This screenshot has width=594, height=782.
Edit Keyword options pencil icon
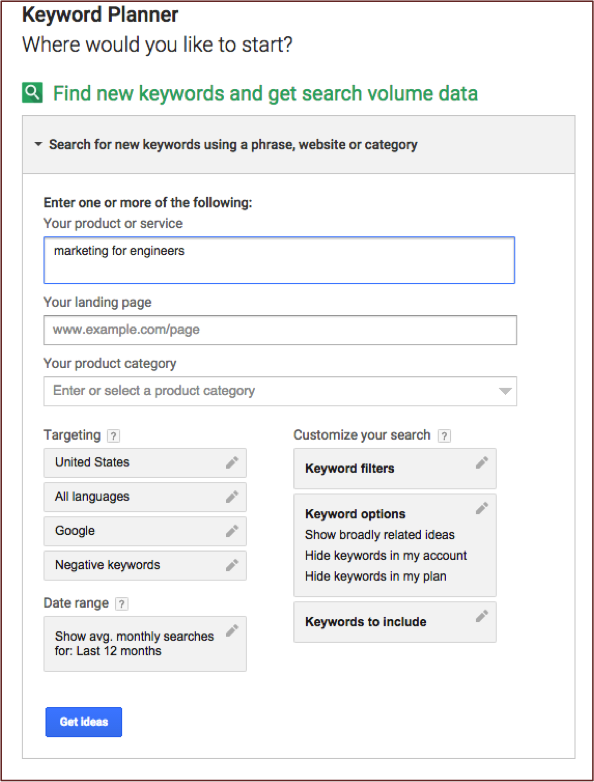coord(482,508)
